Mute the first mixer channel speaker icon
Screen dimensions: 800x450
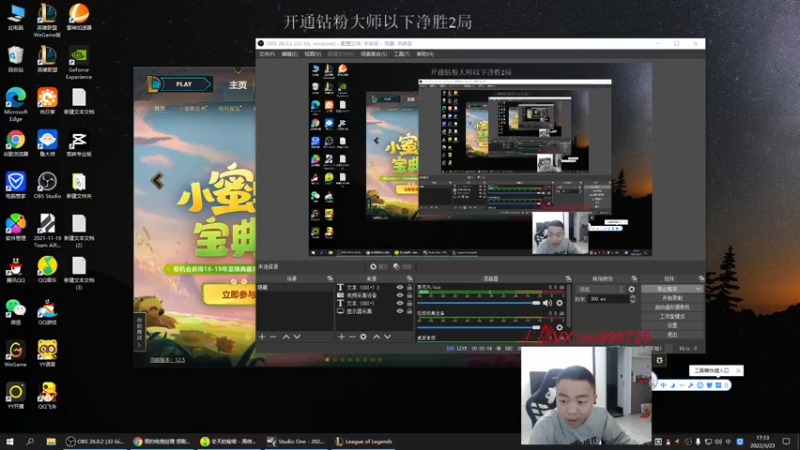point(547,303)
